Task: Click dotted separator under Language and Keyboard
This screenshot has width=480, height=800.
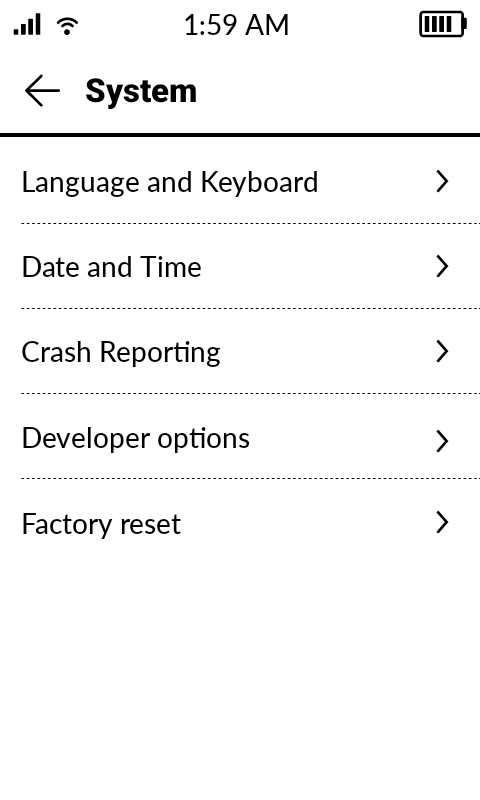Action: pos(250,223)
